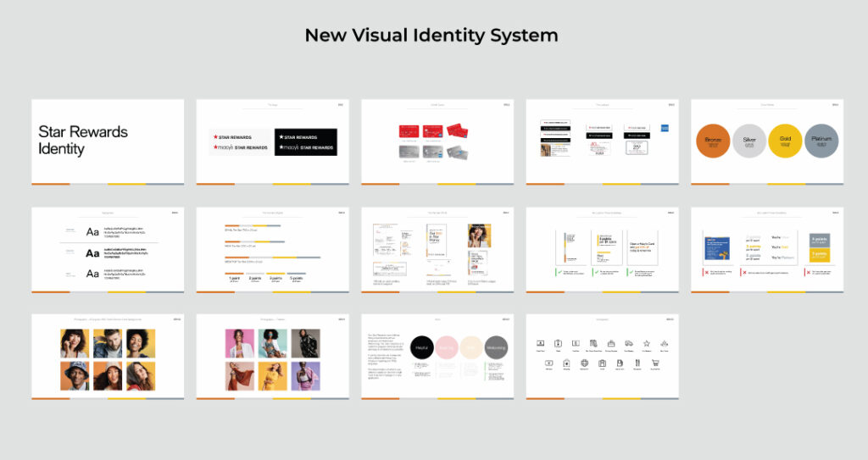Viewport: 868px width, 460px height.
Task: Click the silver credit cards on the card slide
Action: click(433, 152)
